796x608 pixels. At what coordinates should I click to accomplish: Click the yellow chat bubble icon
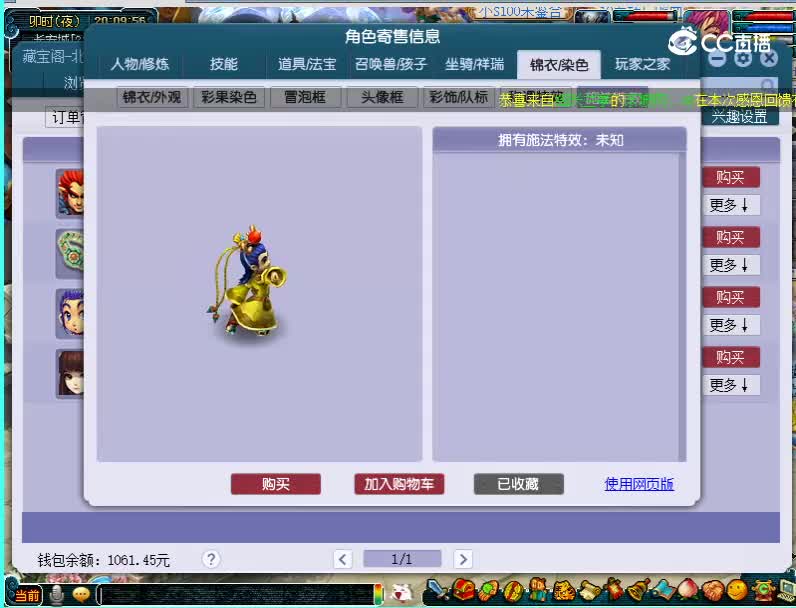click(81, 594)
